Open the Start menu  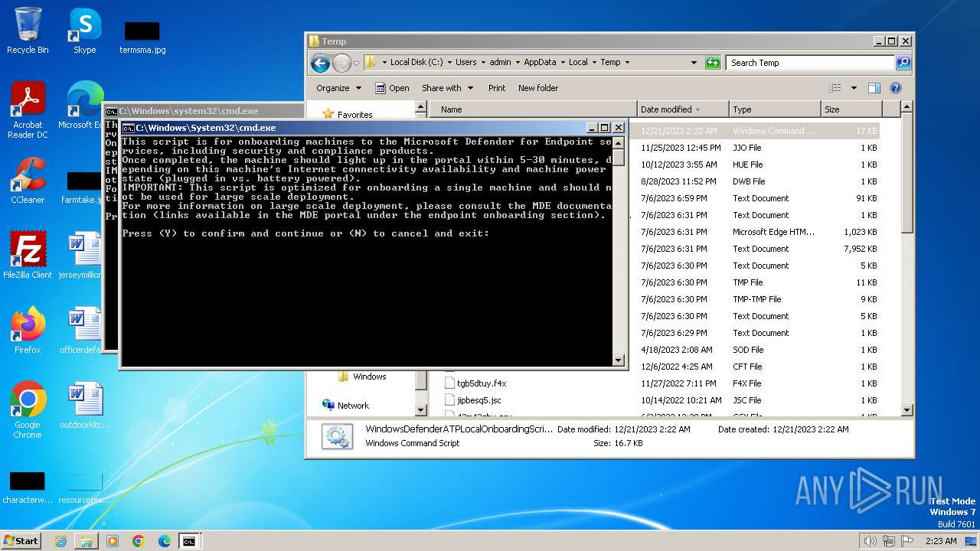tap(21, 541)
